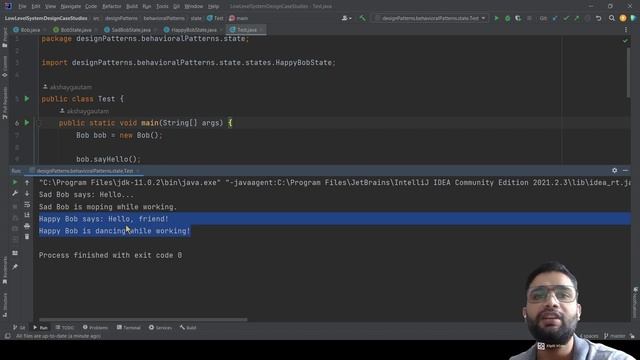Open the Services tool window
640x360 pixels.
pyautogui.click(x=160, y=327)
